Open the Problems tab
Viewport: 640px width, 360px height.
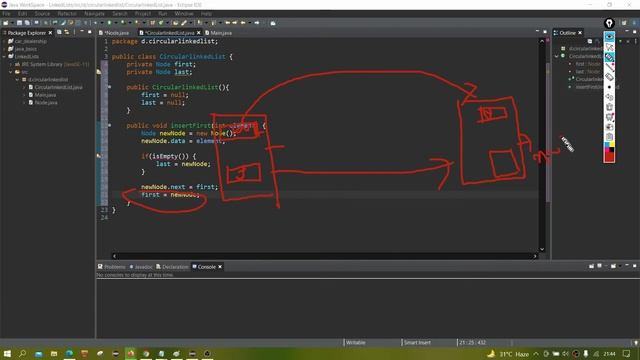111,267
